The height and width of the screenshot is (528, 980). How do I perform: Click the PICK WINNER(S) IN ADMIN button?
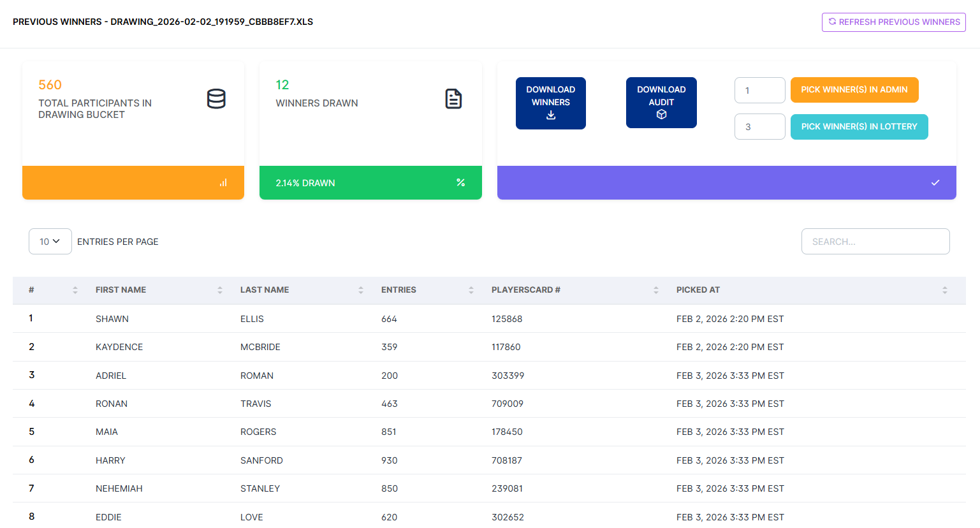click(854, 90)
